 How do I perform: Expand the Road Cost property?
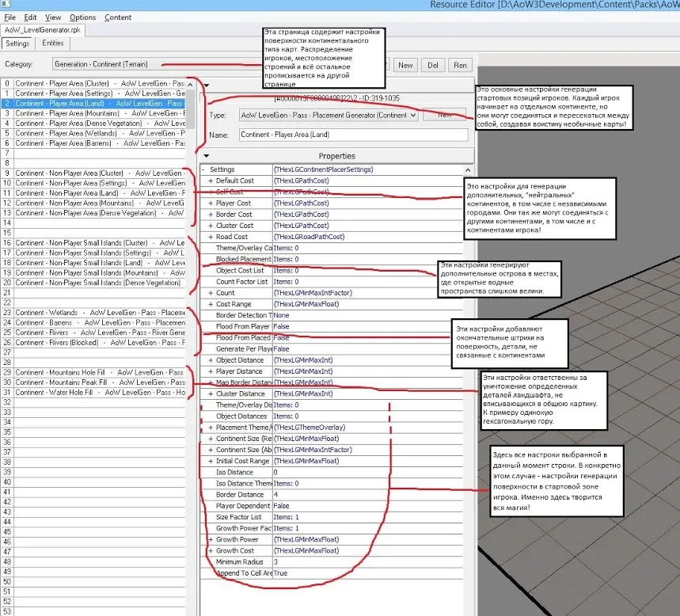click(211, 237)
